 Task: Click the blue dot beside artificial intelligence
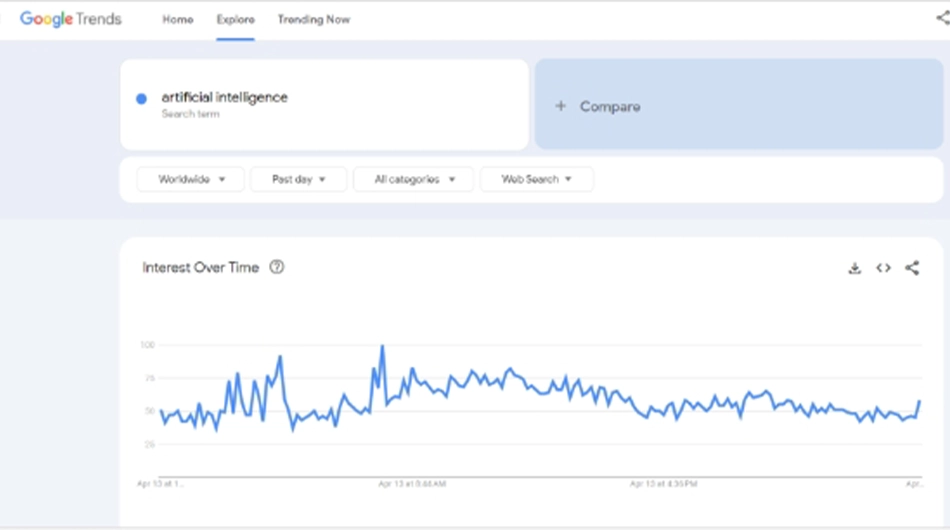pyautogui.click(x=141, y=99)
